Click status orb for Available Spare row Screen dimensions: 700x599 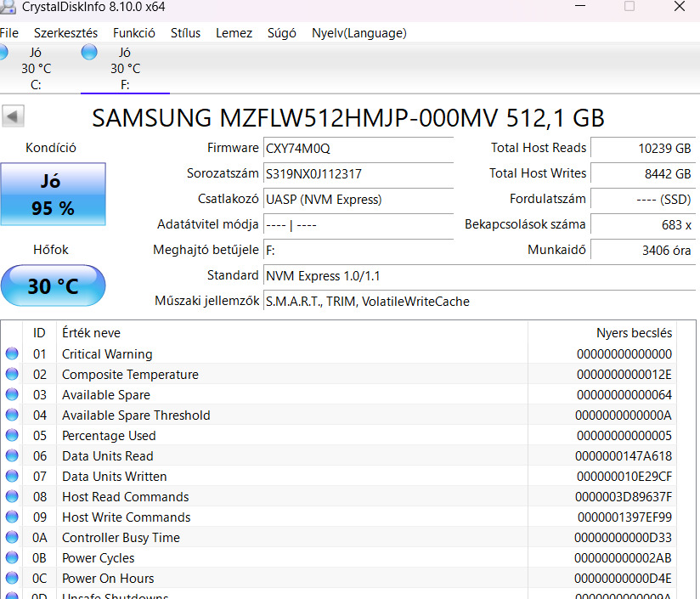click(x=12, y=394)
